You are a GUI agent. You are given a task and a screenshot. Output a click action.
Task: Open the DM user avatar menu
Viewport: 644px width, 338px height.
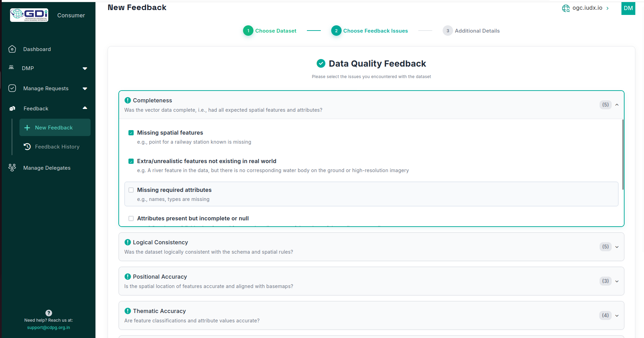coord(628,8)
